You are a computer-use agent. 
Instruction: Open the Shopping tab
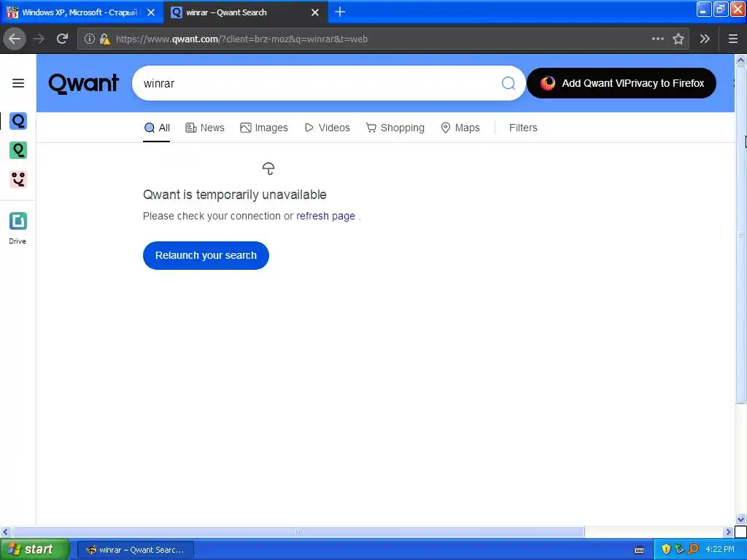tap(395, 128)
